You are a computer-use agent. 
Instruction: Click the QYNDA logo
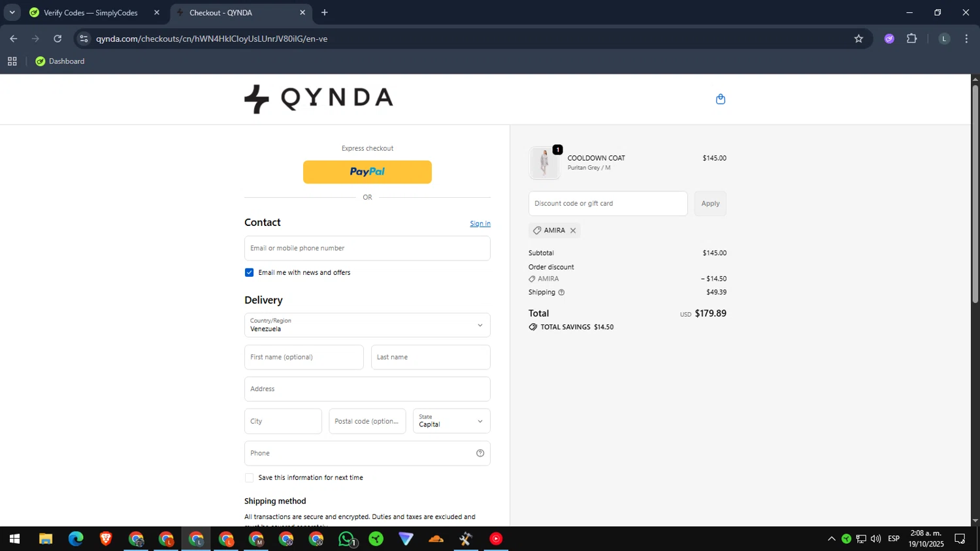pyautogui.click(x=319, y=99)
